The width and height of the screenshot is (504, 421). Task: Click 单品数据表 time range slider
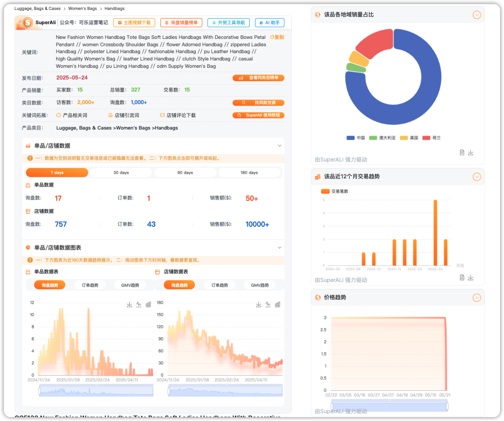[96, 391]
